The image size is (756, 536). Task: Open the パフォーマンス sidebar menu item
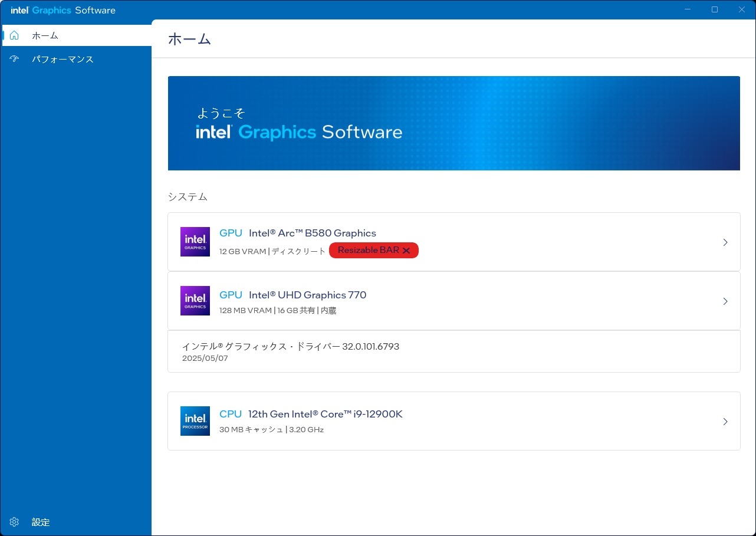(x=76, y=59)
